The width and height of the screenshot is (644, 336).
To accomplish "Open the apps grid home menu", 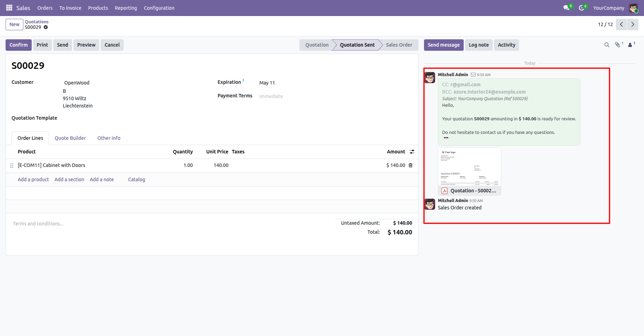I will pyautogui.click(x=9, y=8).
